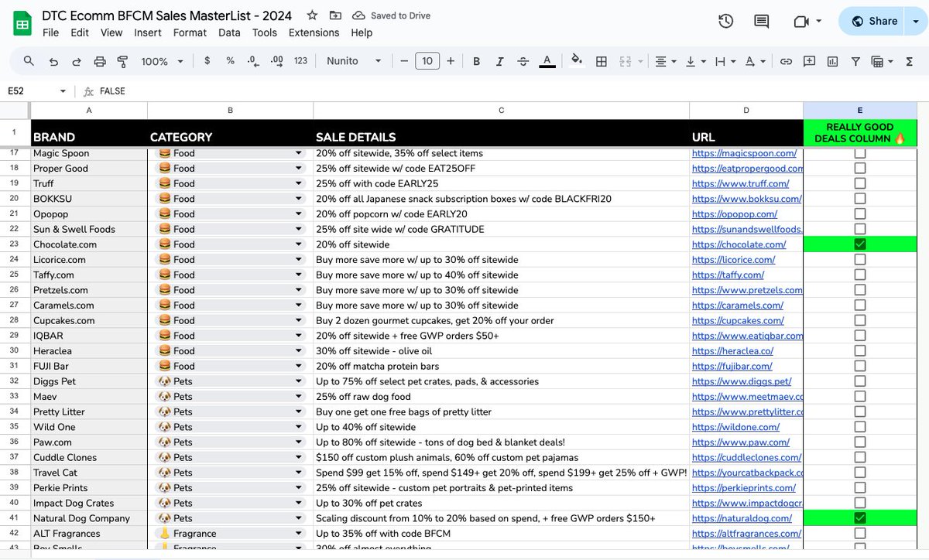Open BOKKSU category dropdown
The image size is (929, 560).
tap(299, 199)
